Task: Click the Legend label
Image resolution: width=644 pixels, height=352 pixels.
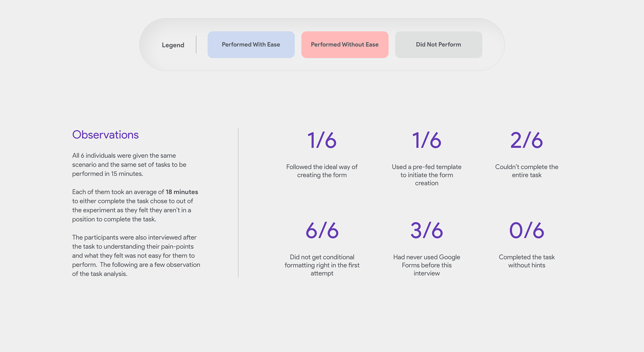Action: click(x=173, y=45)
